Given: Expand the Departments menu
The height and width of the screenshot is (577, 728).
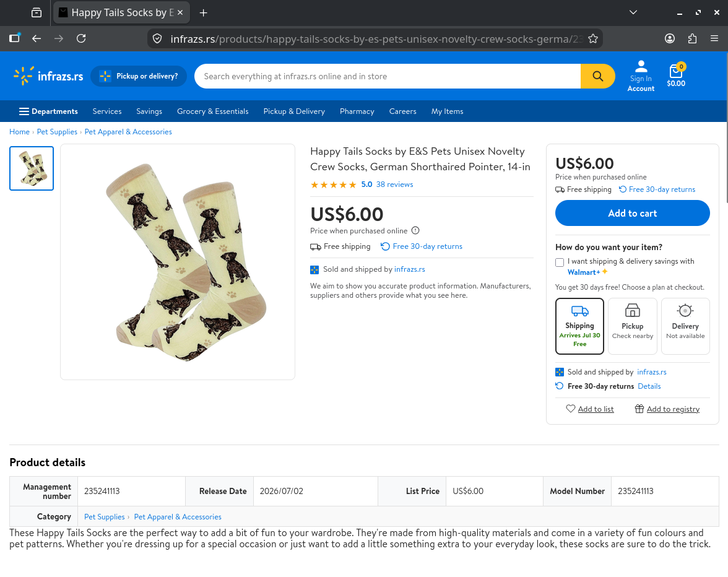Looking at the screenshot, I should 48,111.
